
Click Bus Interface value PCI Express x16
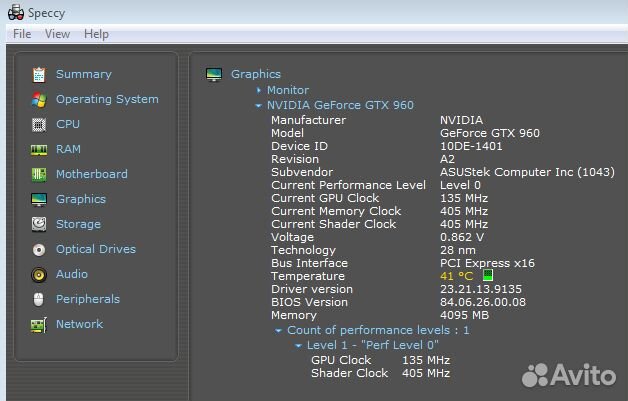pos(487,263)
